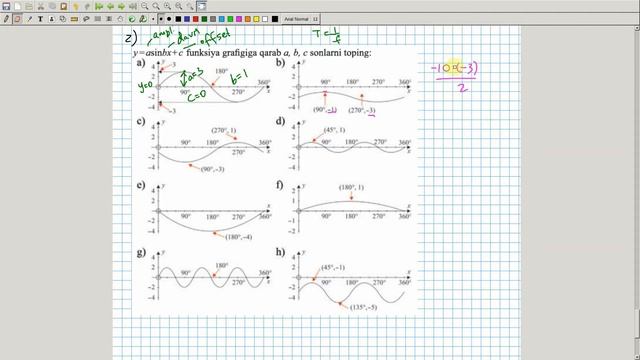Select the Highlighter tool
The height and width of the screenshot is (360, 640).
[29, 19]
